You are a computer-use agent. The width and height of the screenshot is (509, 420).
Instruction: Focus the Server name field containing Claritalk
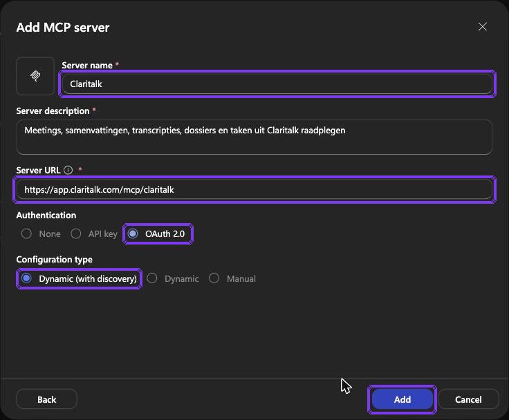(277, 84)
